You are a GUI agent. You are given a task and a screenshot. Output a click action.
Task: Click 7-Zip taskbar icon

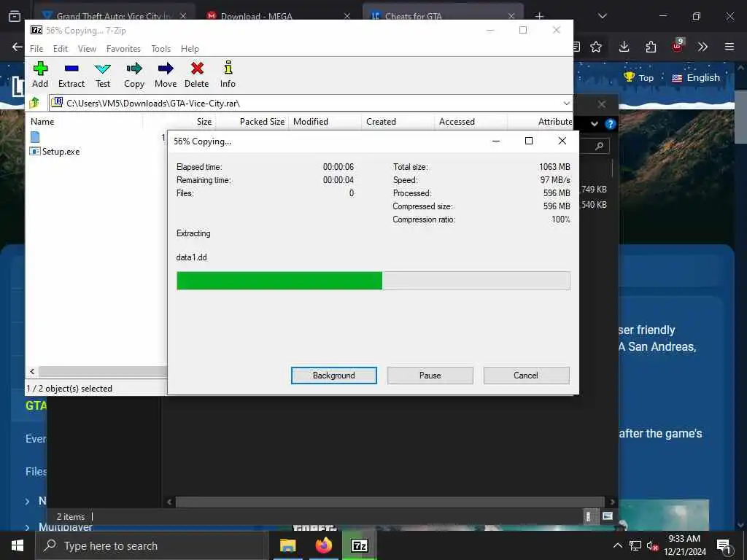(x=359, y=545)
